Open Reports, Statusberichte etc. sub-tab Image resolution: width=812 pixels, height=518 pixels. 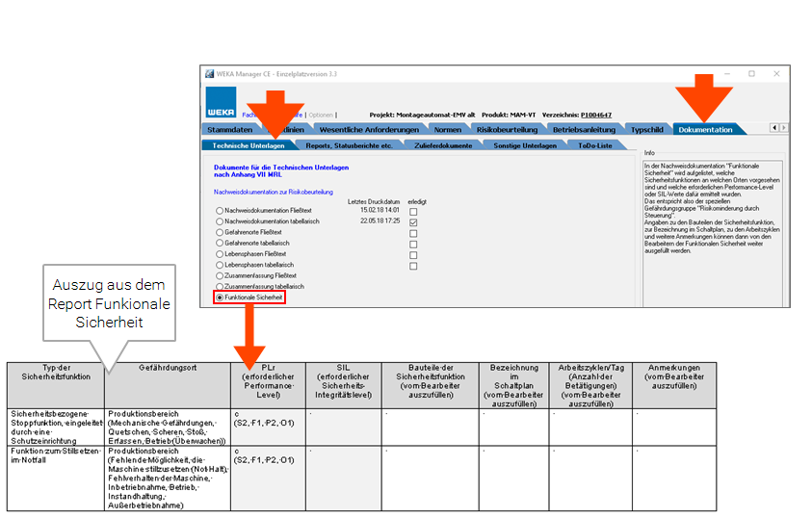(349, 145)
